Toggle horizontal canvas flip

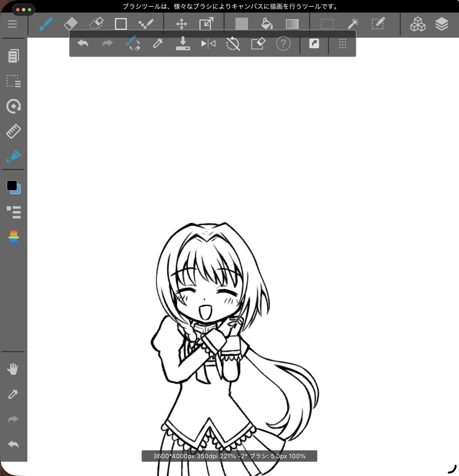pos(208,44)
